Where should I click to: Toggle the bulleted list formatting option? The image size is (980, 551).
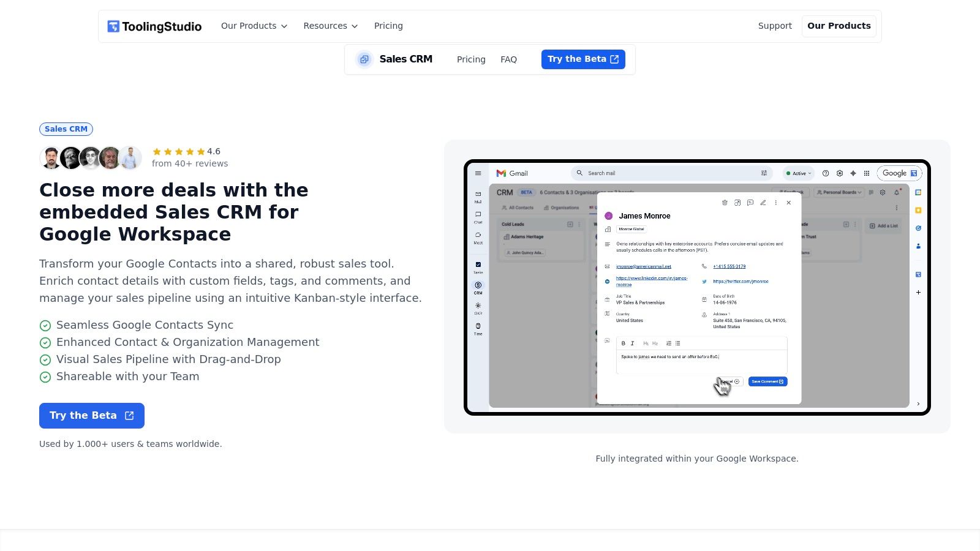pyautogui.click(x=678, y=343)
